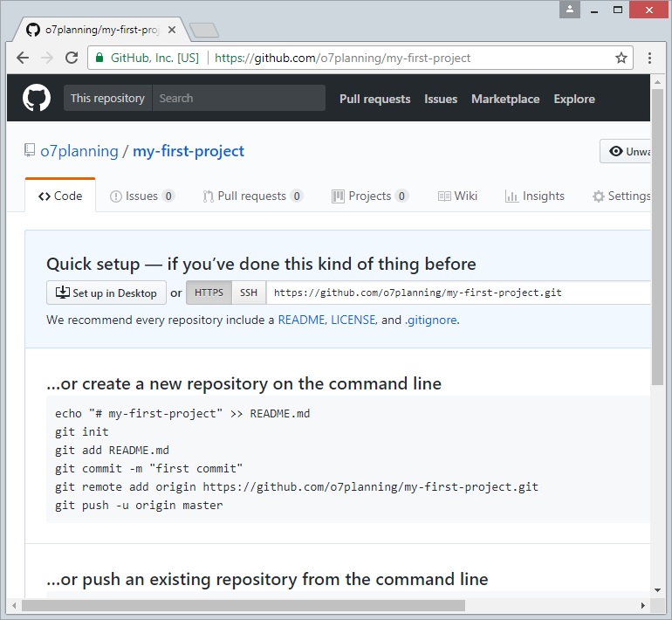Open the Wiki tab

pyautogui.click(x=457, y=196)
